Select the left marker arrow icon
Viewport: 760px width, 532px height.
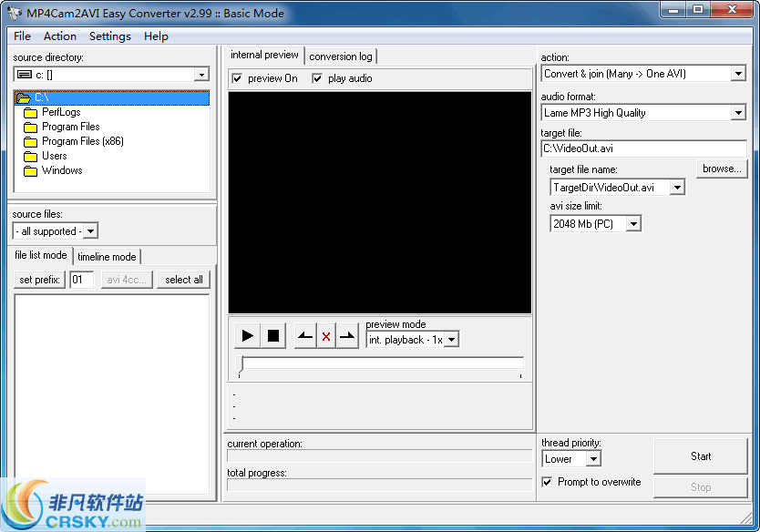304,335
